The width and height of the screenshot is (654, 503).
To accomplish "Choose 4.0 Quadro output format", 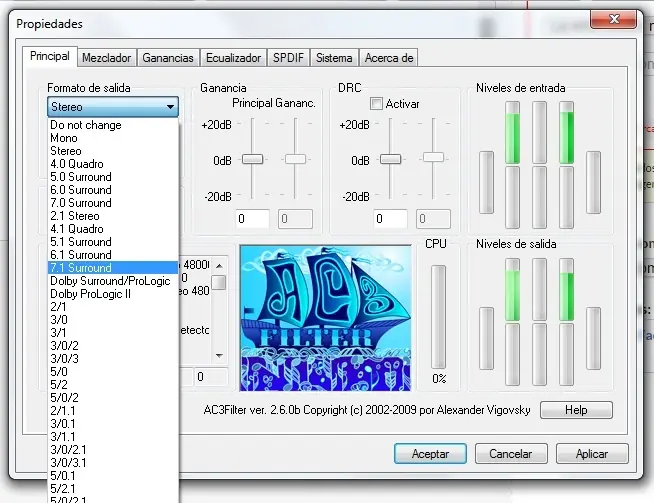I will point(113,164).
